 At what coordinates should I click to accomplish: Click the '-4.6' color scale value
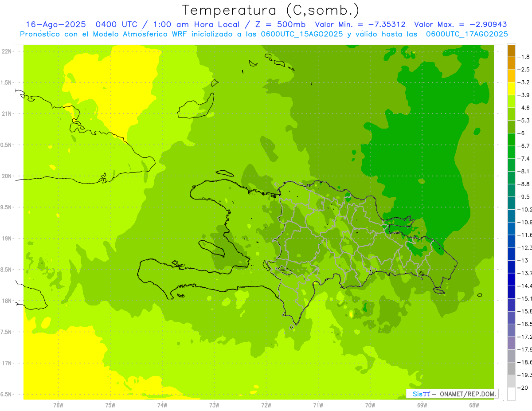tap(524, 108)
